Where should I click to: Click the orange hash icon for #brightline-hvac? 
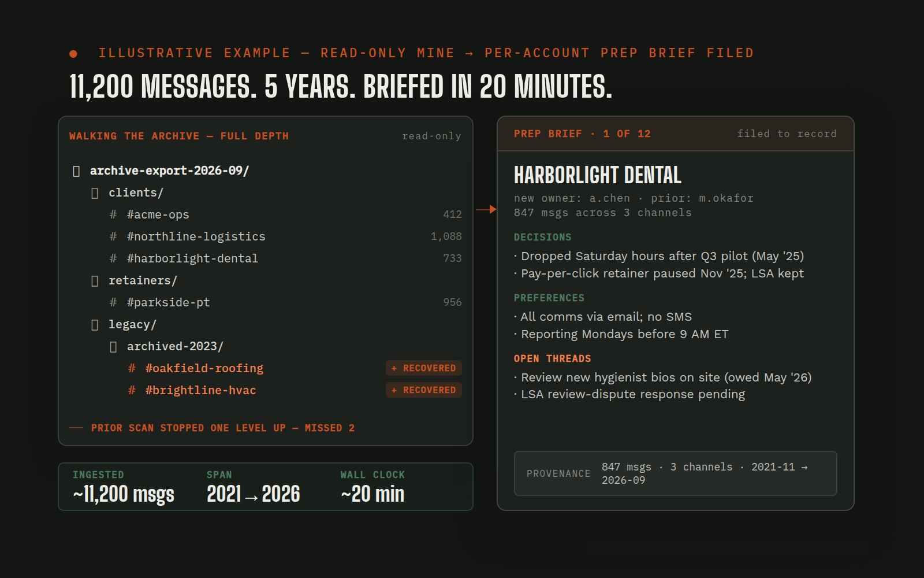(x=132, y=390)
